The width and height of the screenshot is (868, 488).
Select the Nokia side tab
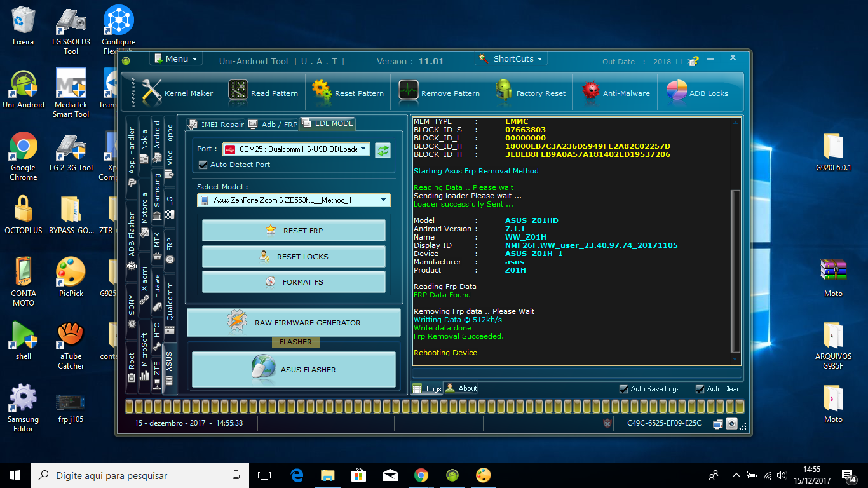(x=144, y=146)
